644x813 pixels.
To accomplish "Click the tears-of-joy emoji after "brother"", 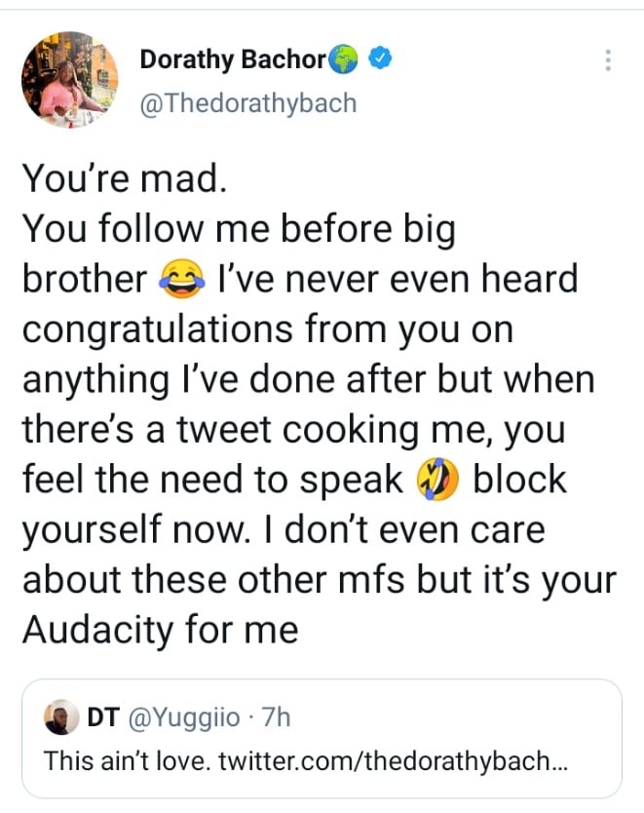I will pyautogui.click(x=180, y=281).
